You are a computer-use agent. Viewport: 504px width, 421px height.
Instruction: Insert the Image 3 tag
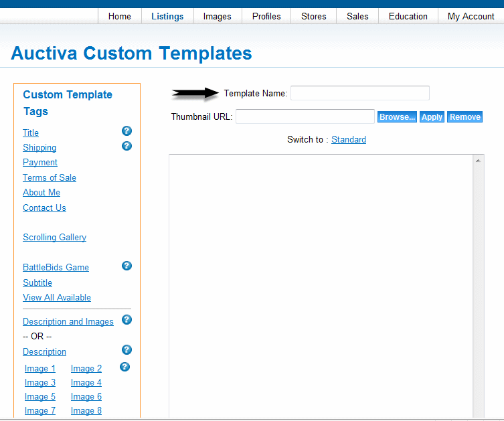click(x=40, y=382)
